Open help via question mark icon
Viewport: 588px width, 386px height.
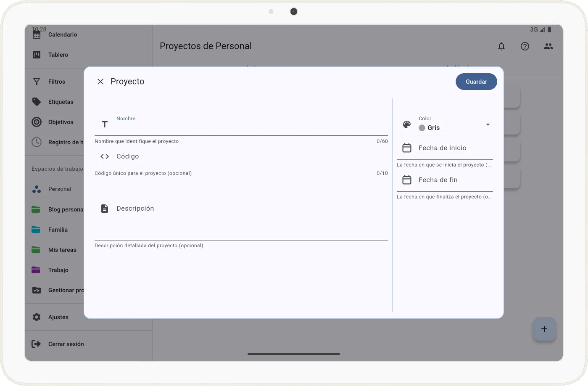click(525, 46)
